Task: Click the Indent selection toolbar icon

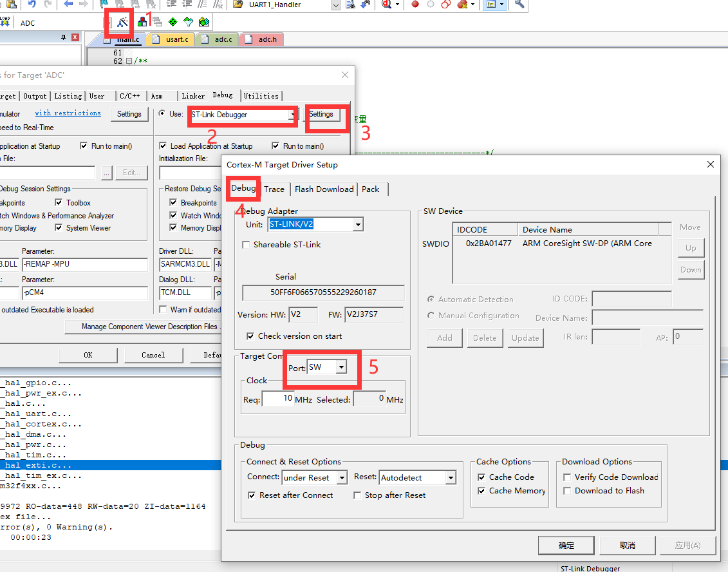Action: pyautogui.click(x=171, y=4)
